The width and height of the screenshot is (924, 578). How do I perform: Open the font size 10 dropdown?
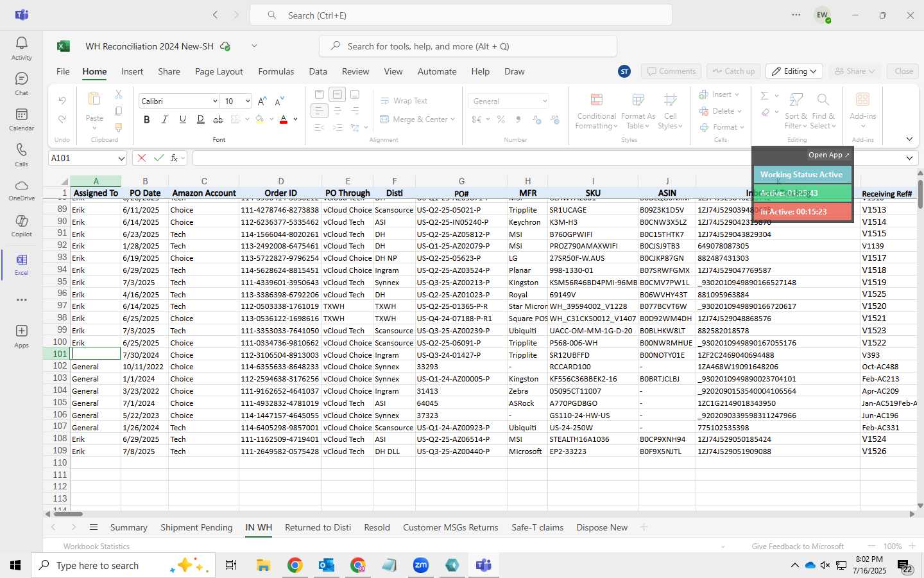pos(248,101)
